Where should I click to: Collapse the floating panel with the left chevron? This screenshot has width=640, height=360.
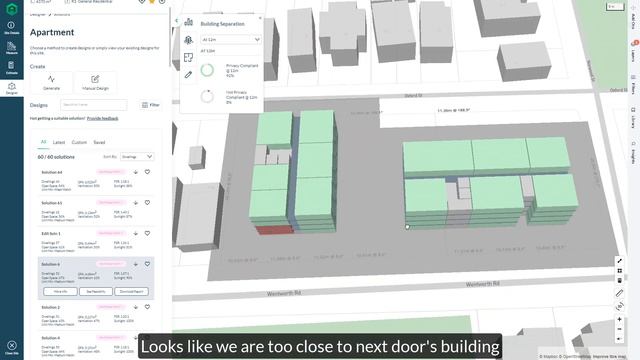coord(176,20)
